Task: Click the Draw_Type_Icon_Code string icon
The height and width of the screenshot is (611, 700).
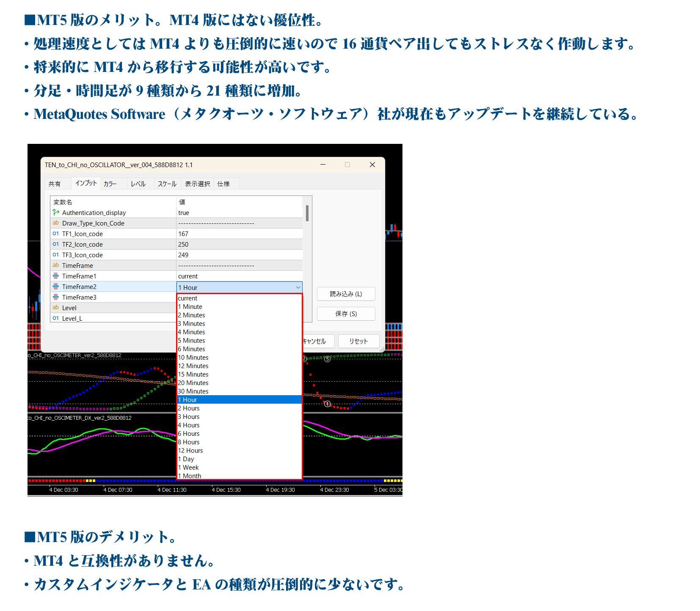Action: (x=56, y=223)
